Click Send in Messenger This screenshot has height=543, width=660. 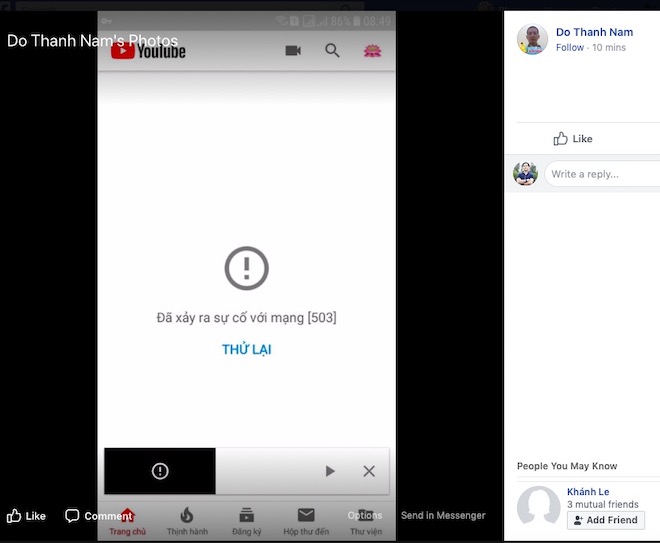click(443, 515)
